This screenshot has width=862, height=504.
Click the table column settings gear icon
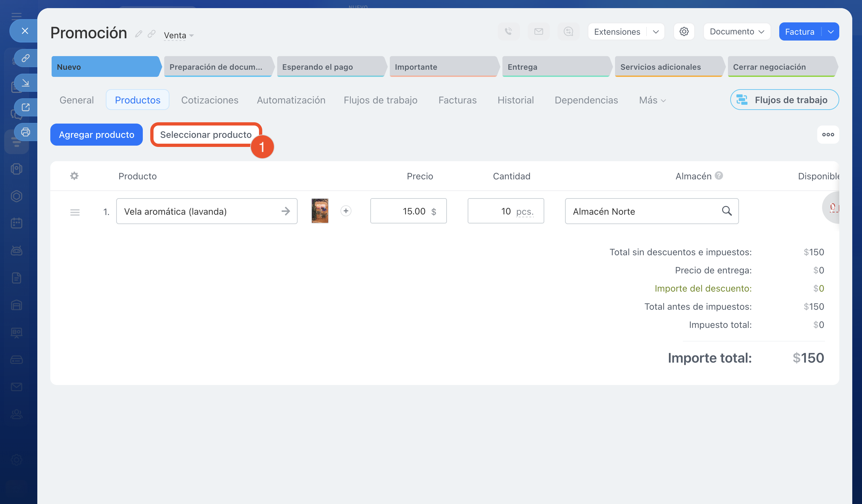[74, 176]
